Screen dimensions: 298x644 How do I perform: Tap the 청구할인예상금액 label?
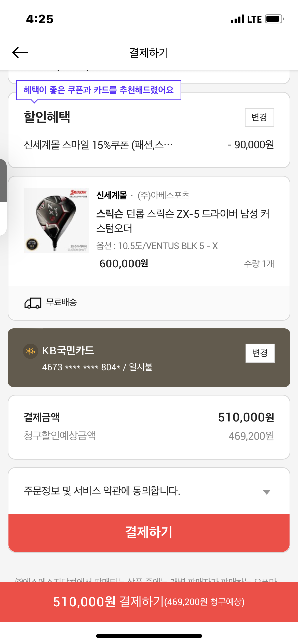tap(60, 436)
